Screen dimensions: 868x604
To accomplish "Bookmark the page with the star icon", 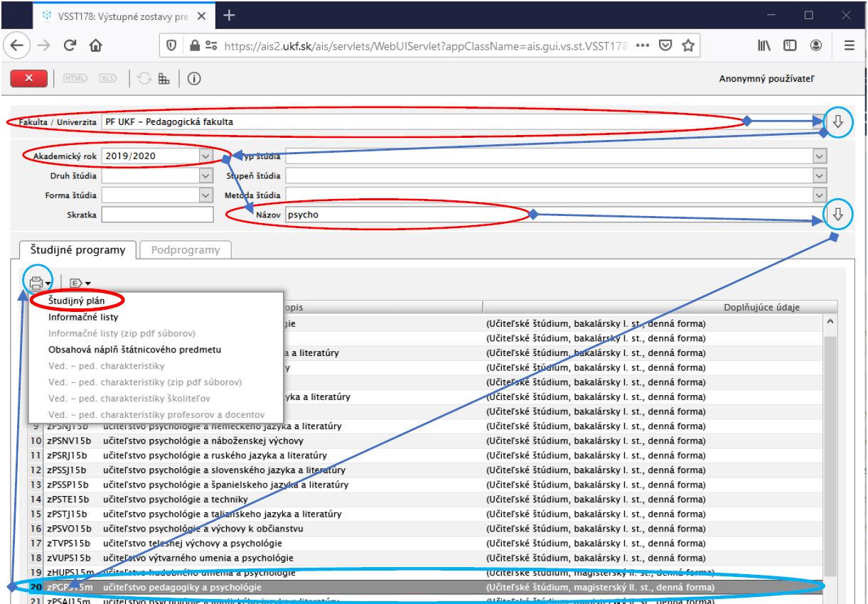I will click(689, 46).
